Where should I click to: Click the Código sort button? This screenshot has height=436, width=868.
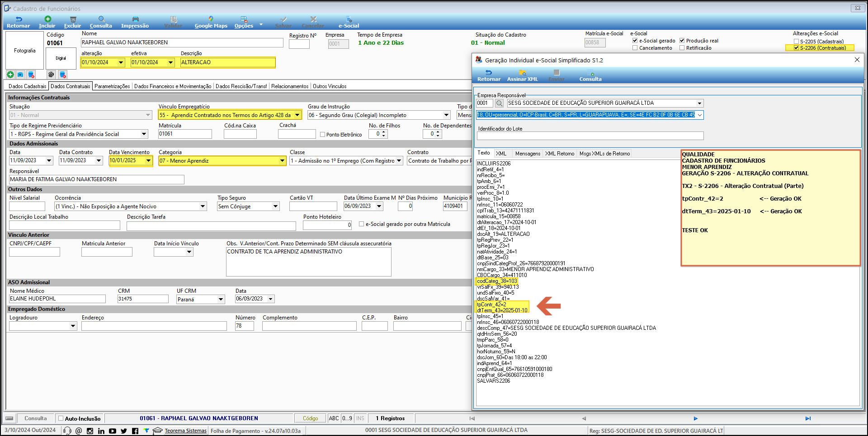pos(310,418)
